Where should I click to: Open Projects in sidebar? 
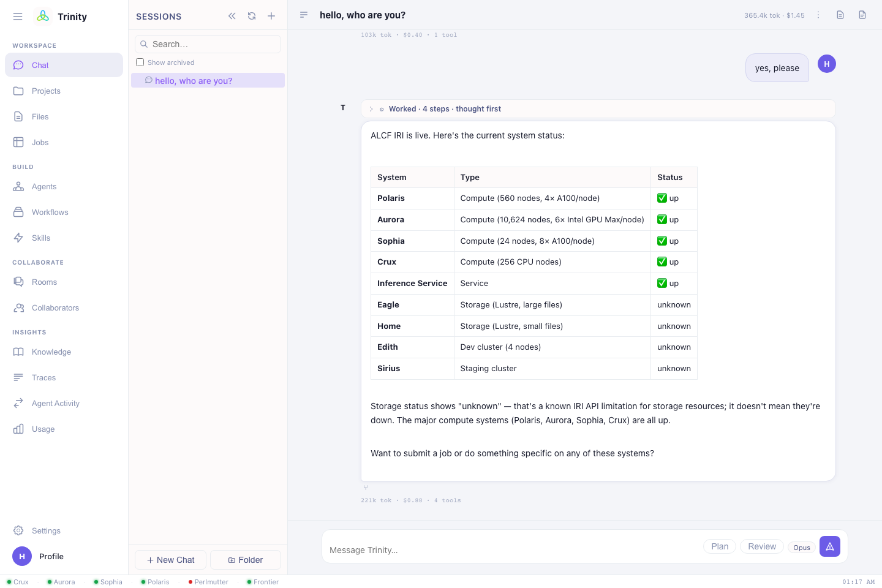pos(64,91)
